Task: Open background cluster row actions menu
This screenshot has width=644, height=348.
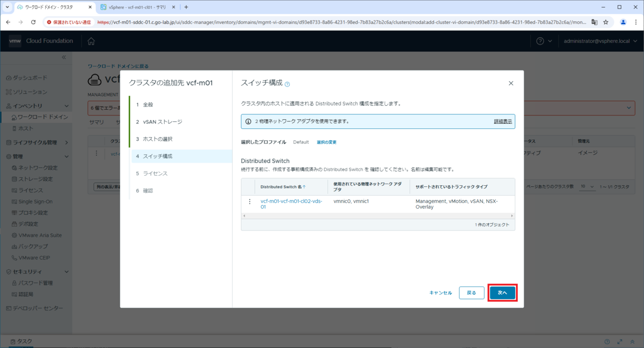Action: 97,153
